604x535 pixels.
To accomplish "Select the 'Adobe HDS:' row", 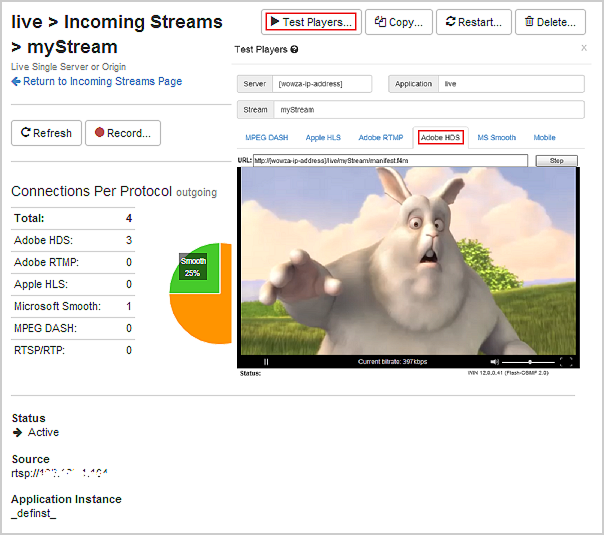I will pyautogui.click(x=73, y=240).
